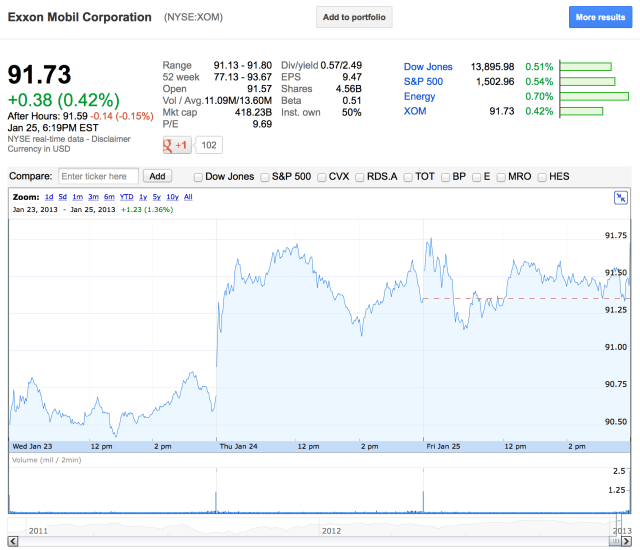This screenshot has height=550, width=640.
Task: Set chart zoom to 1d
Action: point(49,197)
